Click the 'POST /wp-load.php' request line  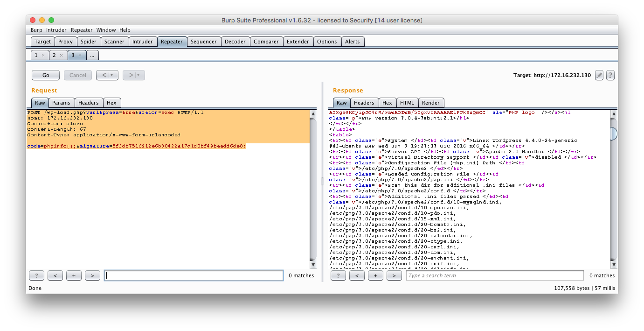pyautogui.click(x=115, y=113)
